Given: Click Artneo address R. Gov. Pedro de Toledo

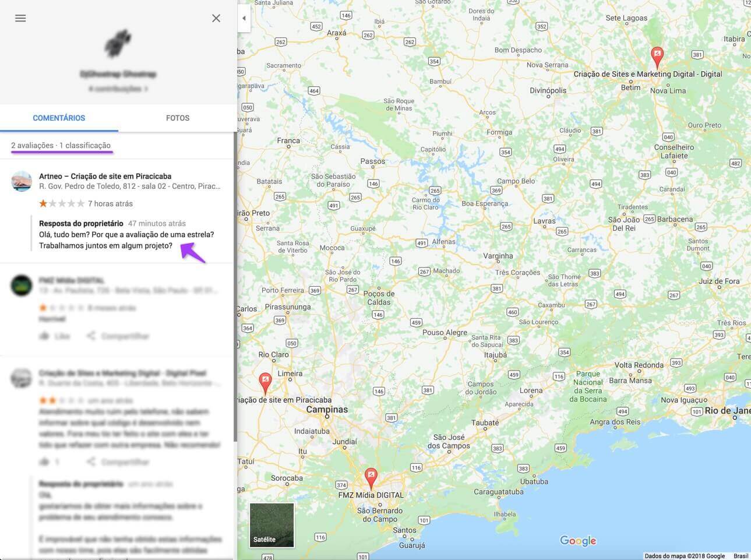Looking at the screenshot, I should coord(130,186).
